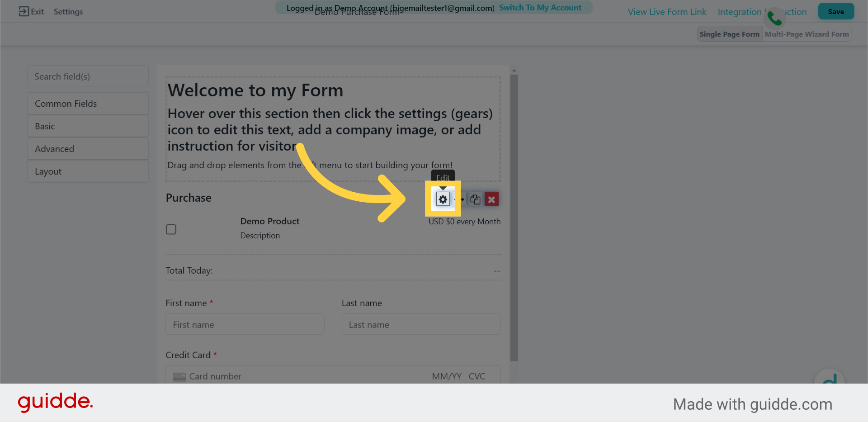Click the move handle icon beside the gear

[x=461, y=199]
